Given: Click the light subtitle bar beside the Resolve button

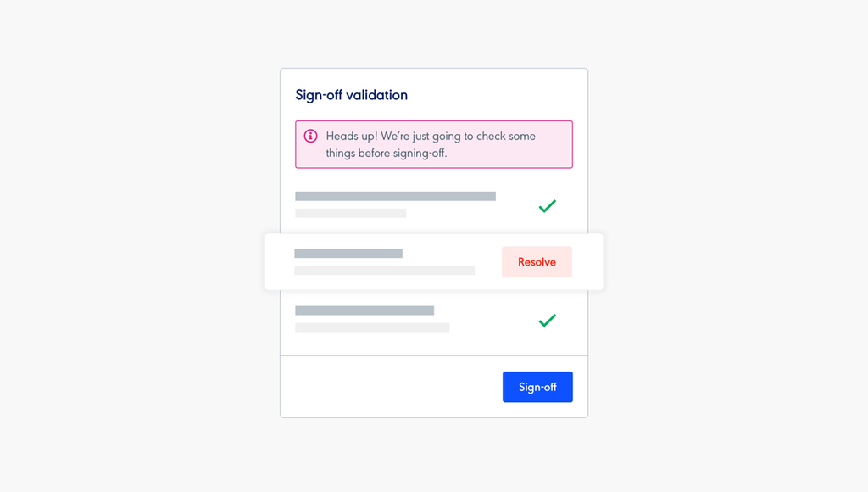Looking at the screenshot, I should [x=384, y=271].
